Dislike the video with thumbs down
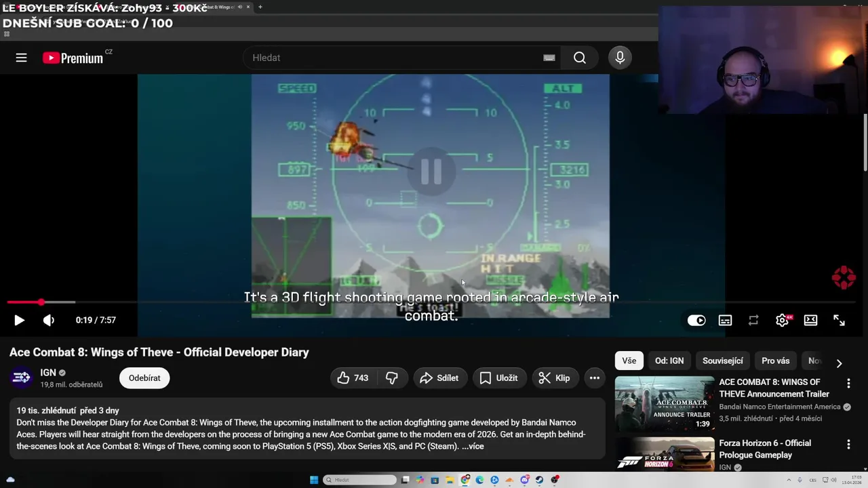 392,378
